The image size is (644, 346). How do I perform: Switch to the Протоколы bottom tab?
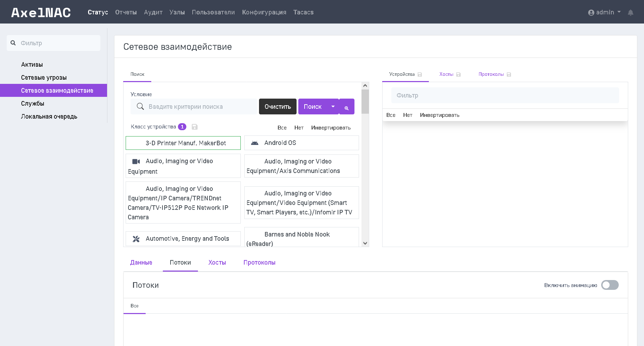tap(259, 262)
